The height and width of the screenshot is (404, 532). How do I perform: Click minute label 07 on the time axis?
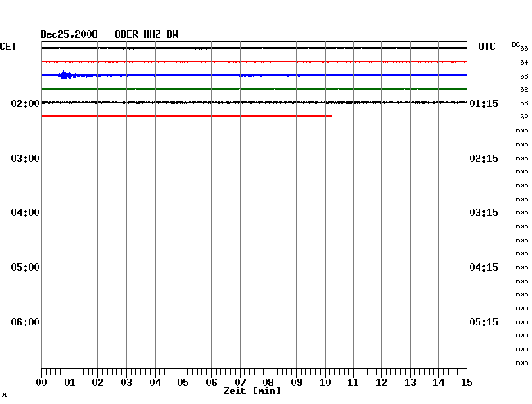[240, 383]
